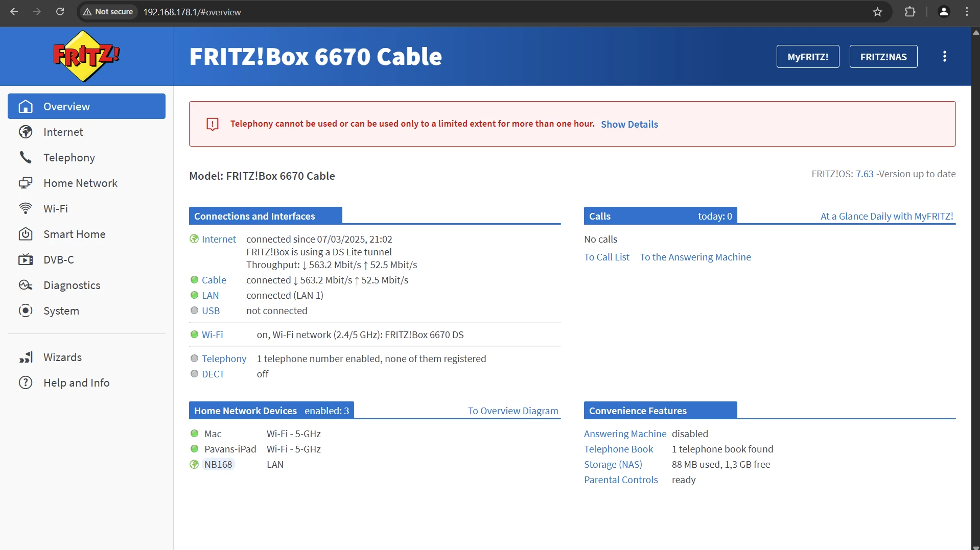
Task: Click the Internet globe icon in sidebar
Action: pyautogui.click(x=26, y=132)
